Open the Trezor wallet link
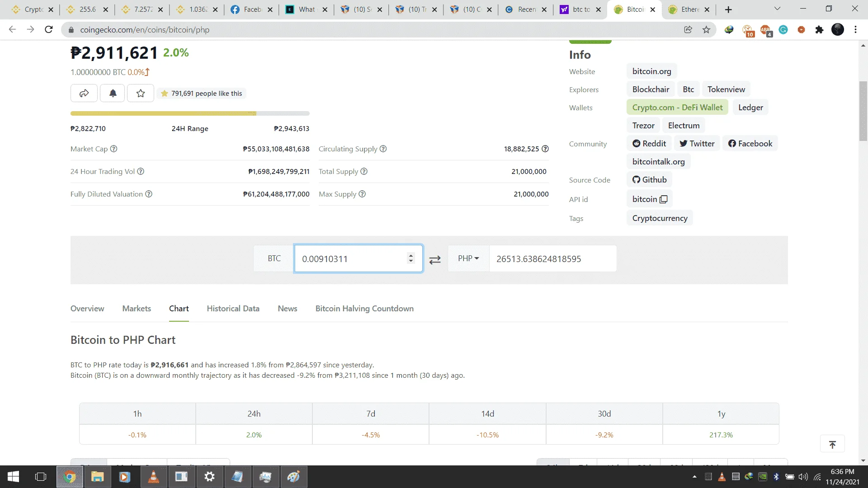This screenshot has width=868, height=488. coord(643,126)
